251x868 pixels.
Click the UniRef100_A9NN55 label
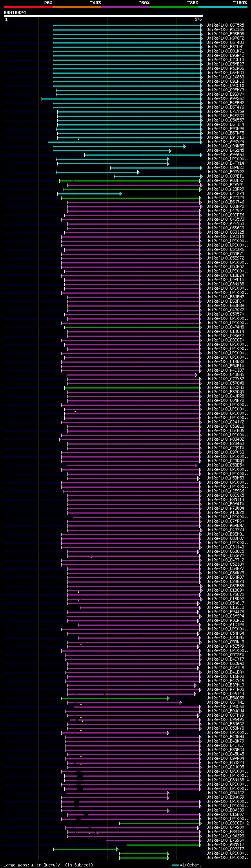point(225,146)
